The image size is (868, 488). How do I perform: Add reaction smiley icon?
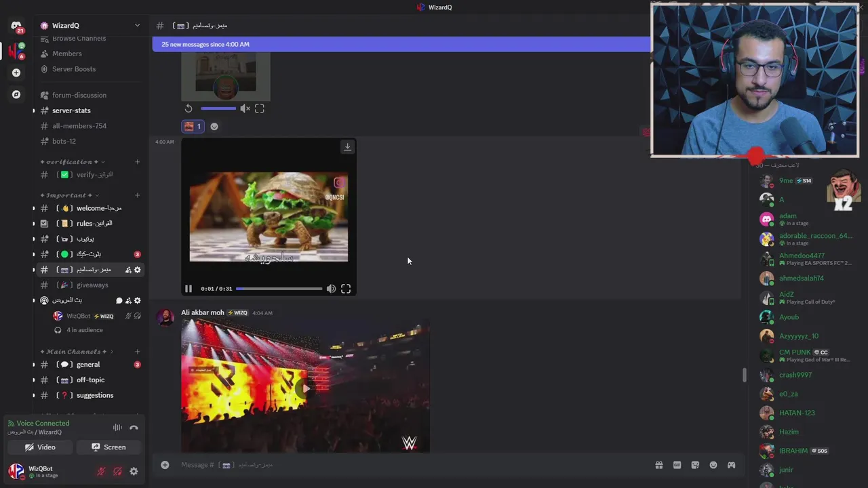214,126
